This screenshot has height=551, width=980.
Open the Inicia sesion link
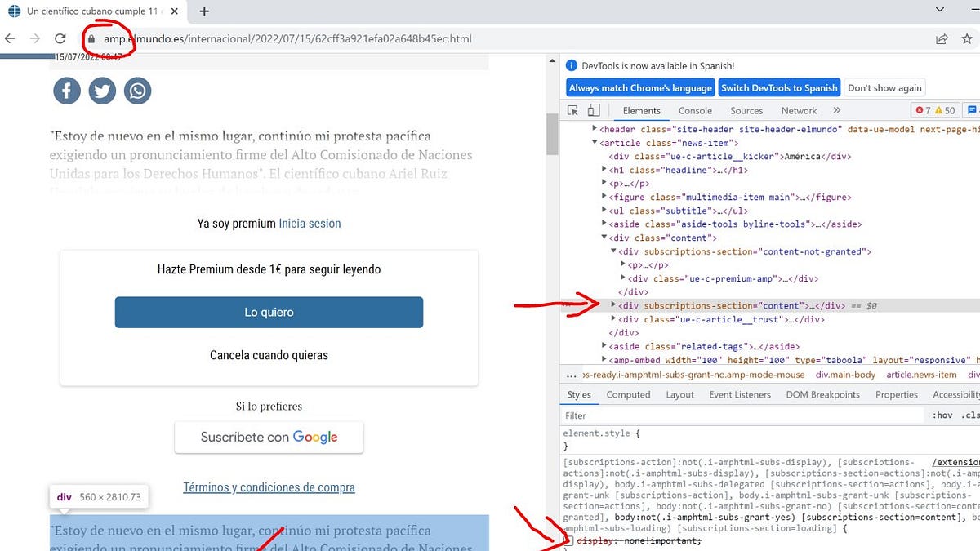click(310, 223)
